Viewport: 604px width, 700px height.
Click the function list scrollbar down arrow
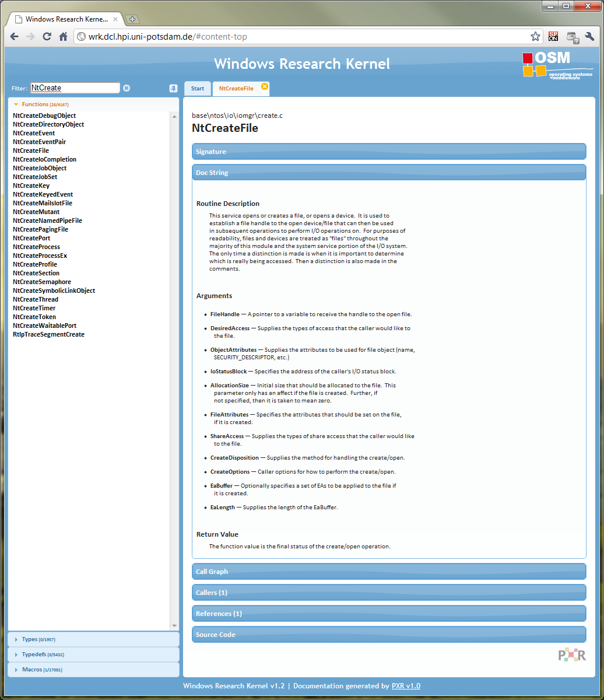coord(174,626)
